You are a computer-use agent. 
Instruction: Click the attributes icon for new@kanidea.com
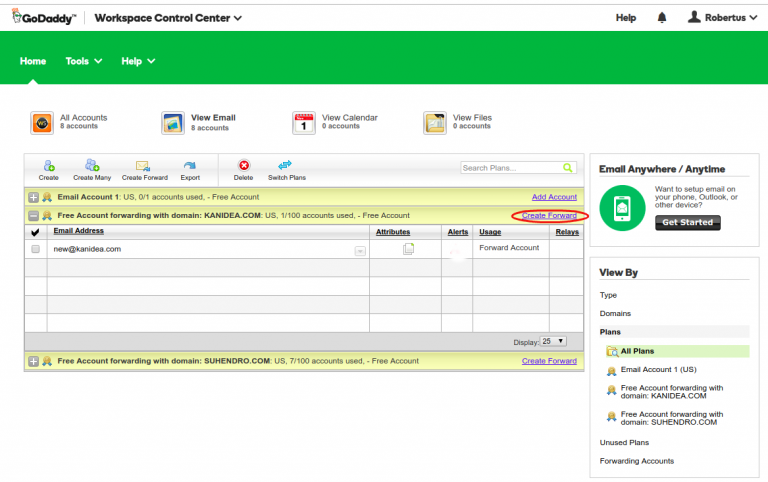408,249
